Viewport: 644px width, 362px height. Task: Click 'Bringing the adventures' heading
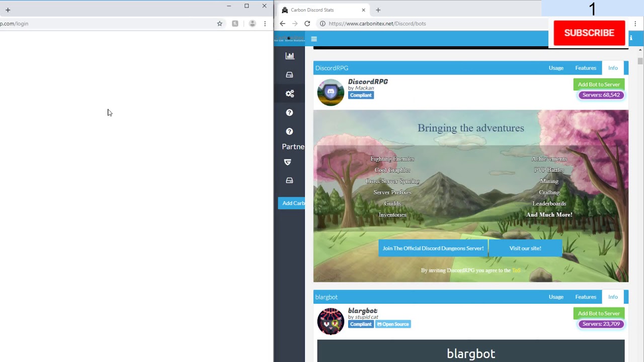coord(471,128)
